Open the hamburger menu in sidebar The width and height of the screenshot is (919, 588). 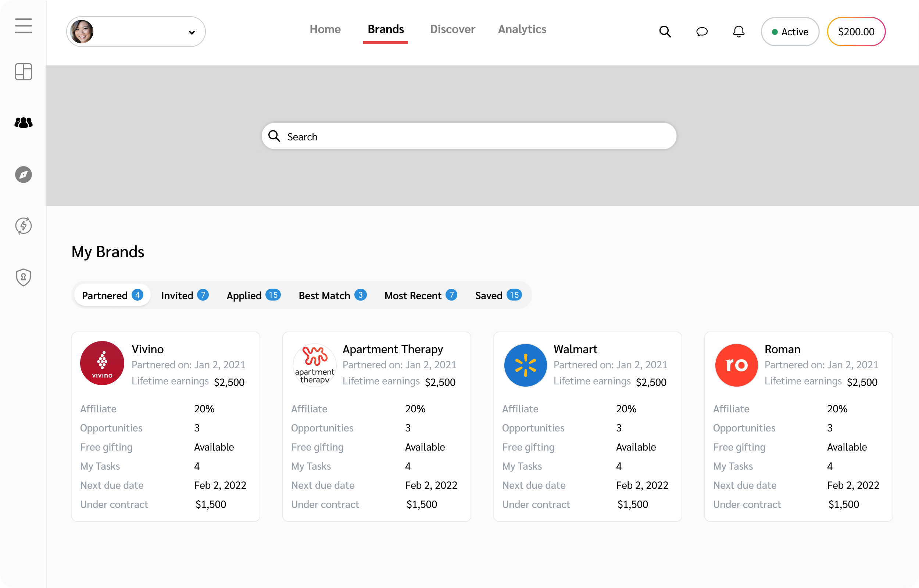pyautogui.click(x=23, y=26)
